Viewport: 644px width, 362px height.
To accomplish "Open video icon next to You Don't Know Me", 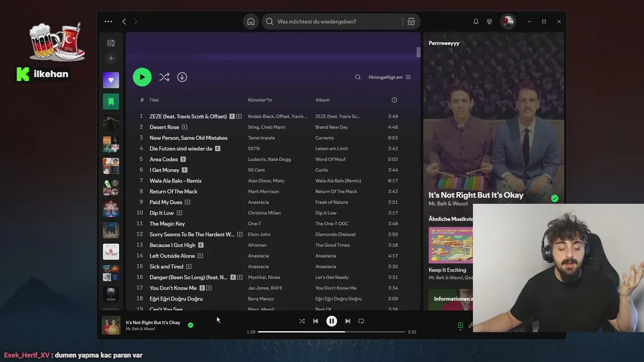I will coord(209,288).
